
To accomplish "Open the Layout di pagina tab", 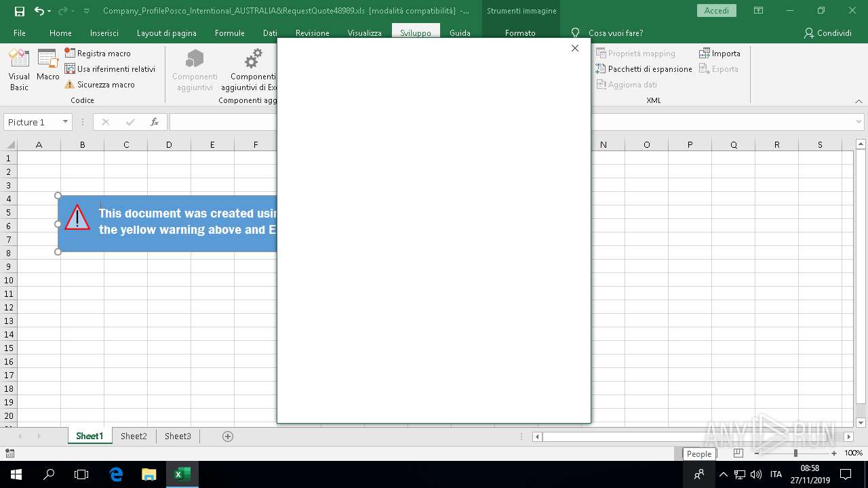I will (167, 33).
